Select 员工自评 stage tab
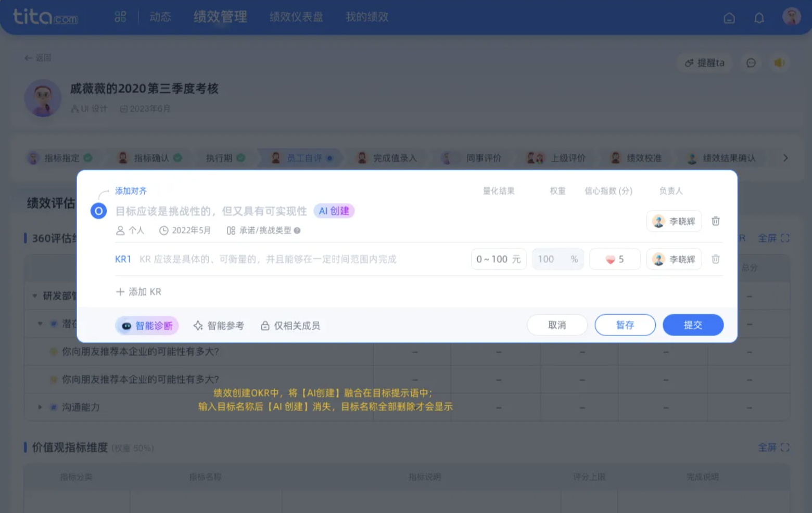This screenshot has width=812, height=513. point(302,158)
